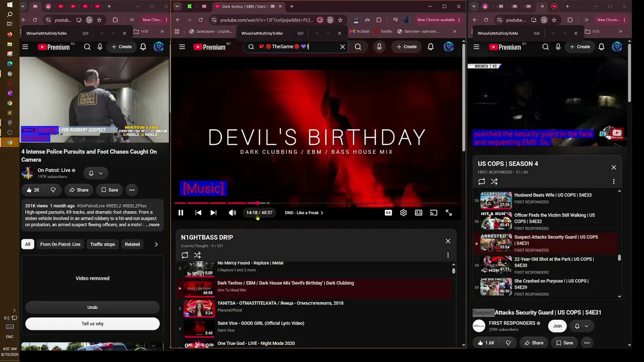Open YouTube notifications in the Devil's Birthday window

click(431, 47)
